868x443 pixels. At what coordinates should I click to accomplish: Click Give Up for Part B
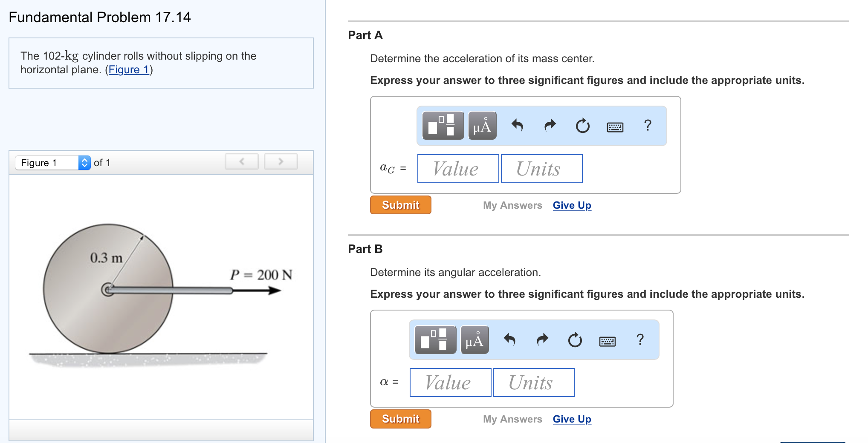click(x=572, y=419)
